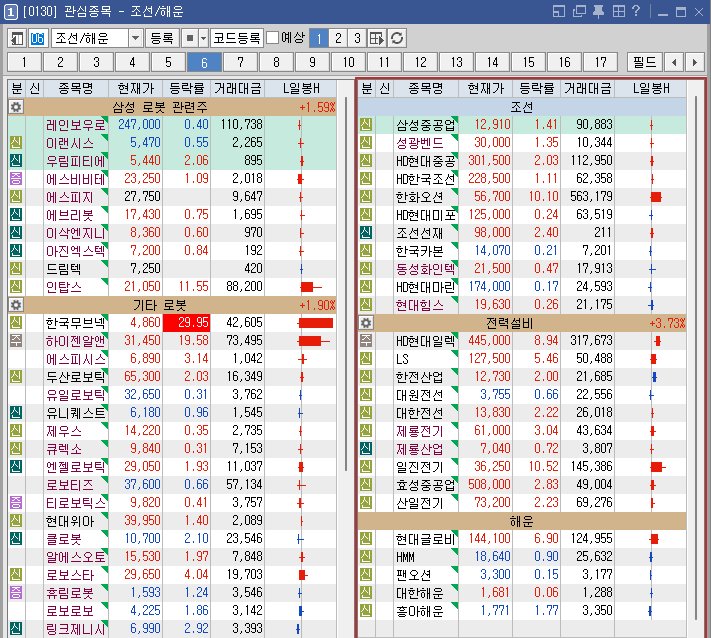Select the 레인보우로 stock row
The width and height of the screenshot is (711, 638).
pyautogui.click(x=172, y=124)
